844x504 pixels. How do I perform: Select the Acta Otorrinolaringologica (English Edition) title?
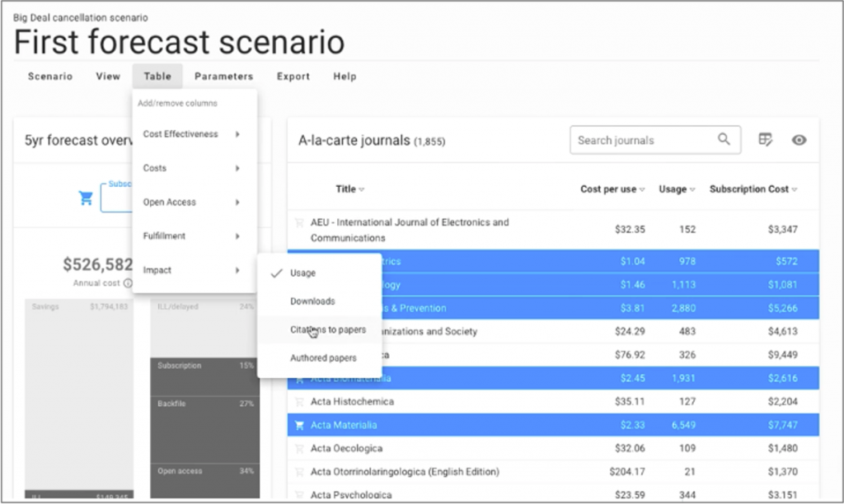point(405,472)
